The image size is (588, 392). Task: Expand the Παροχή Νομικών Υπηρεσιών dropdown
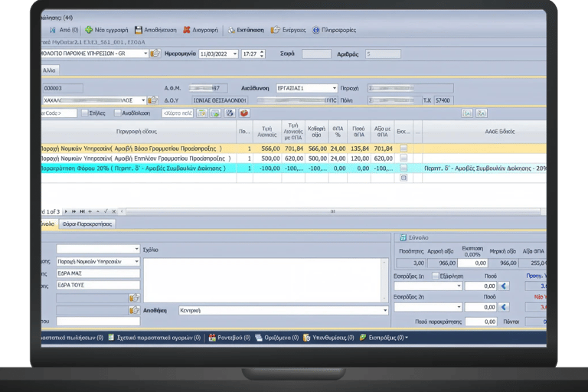[136, 261]
